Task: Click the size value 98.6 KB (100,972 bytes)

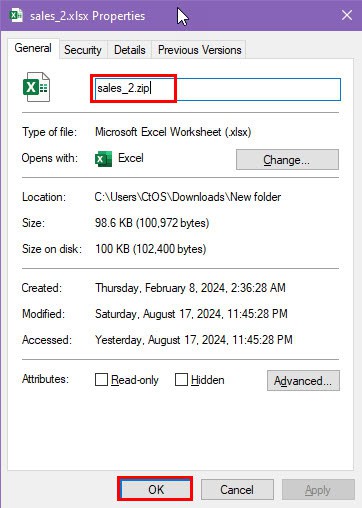Action: [x=152, y=223]
